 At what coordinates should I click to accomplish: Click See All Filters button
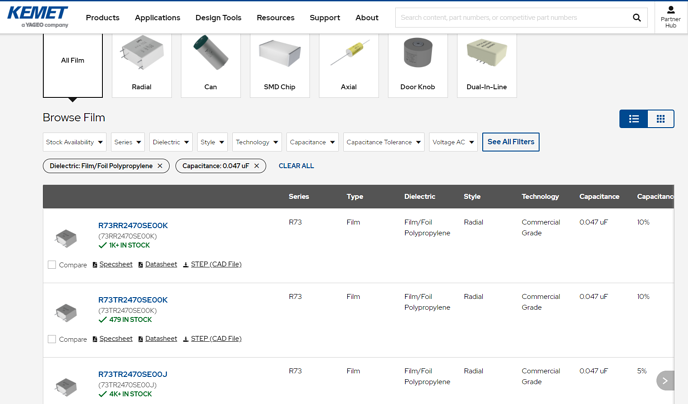511,142
